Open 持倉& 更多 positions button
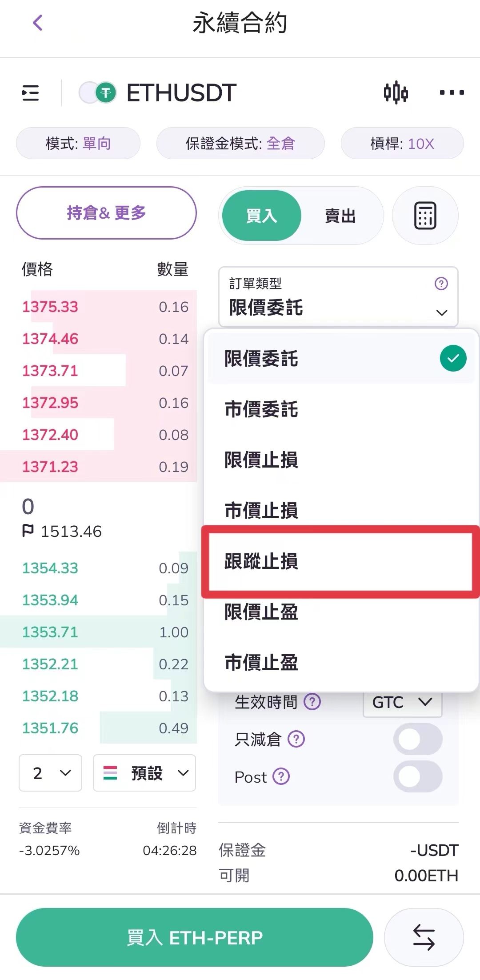The height and width of the screenshot is (980, 480). tap(106, 213)
